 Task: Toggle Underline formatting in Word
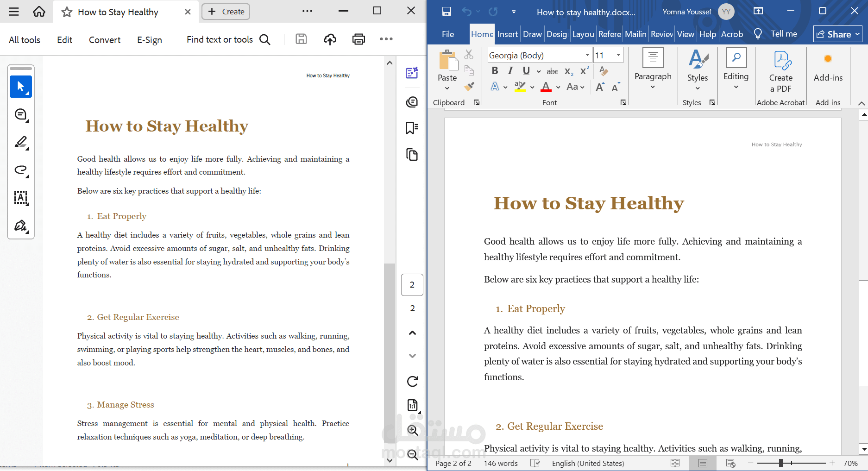(x=526, y=71)
